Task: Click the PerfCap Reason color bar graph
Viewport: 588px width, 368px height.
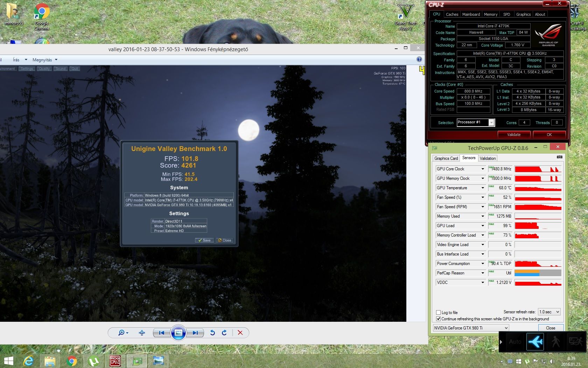Action: (538, 273)
